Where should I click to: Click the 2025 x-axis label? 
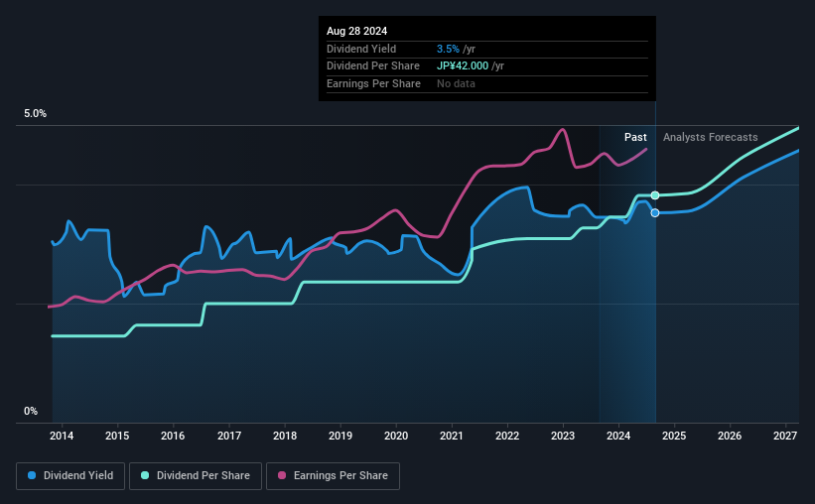(x=674, y=436)
